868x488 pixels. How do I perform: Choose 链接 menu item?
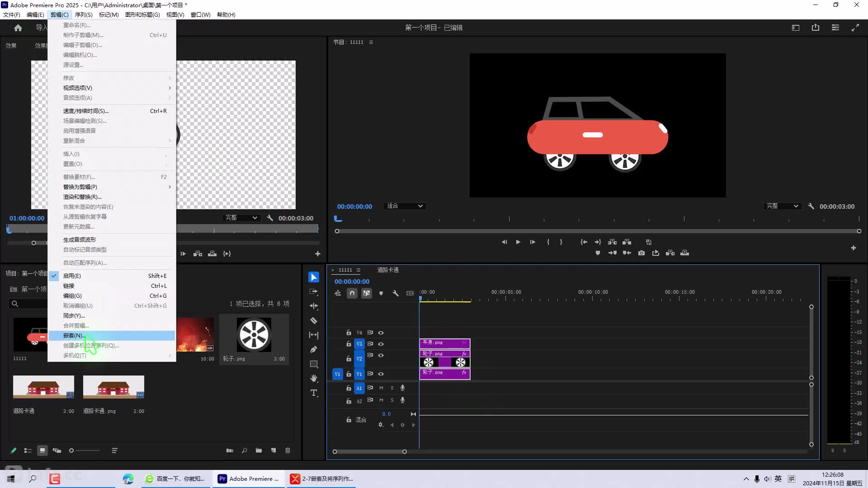click(112, 286)
